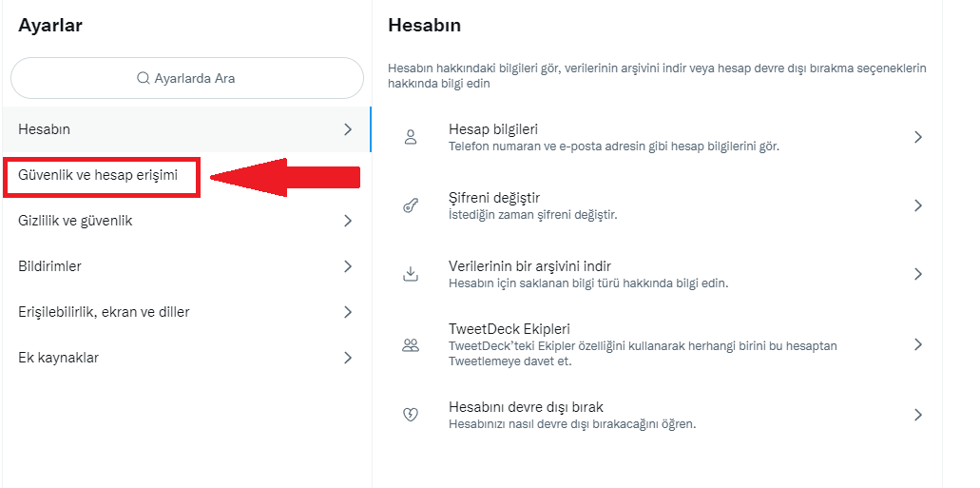This screenshot has height=488, width=980.
Task: Click chevron next to Ek kaynaklar
Action: pyautogui.click(x=348, y=358)
